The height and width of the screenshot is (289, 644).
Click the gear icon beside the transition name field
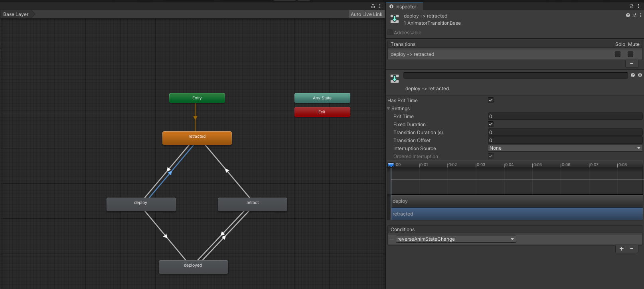coord(640,75)
